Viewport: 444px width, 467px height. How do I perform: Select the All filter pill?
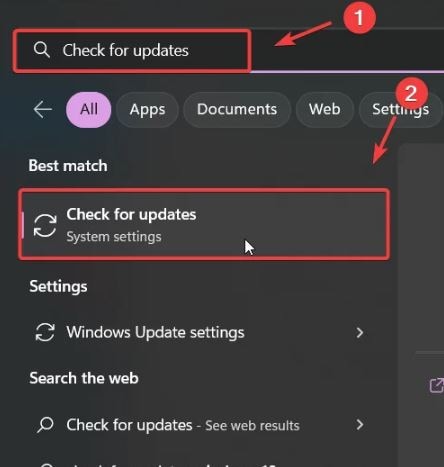coord(89,110)
